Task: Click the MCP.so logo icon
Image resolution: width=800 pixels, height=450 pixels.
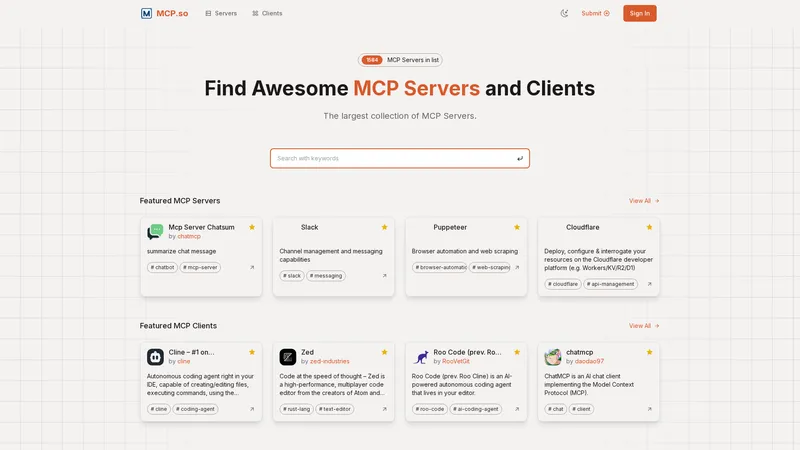Action: click(146, 13)
